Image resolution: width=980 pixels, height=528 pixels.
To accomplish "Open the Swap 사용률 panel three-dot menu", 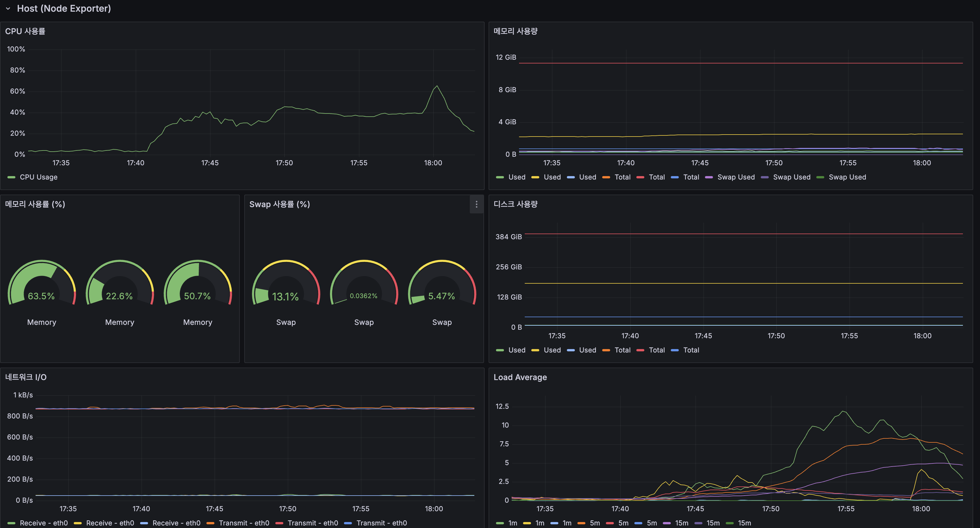I will [476, 205].
